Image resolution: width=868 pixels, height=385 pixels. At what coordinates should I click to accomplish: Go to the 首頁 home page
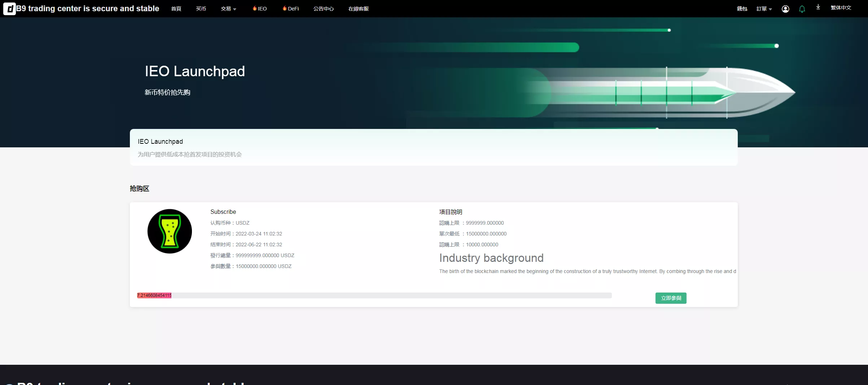(176, 9)
